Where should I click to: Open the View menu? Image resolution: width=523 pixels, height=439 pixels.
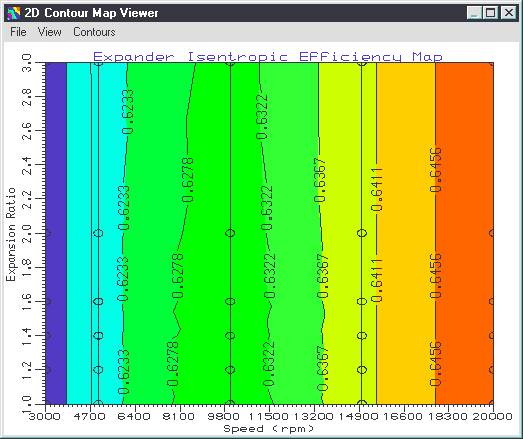tap(49, 32)
